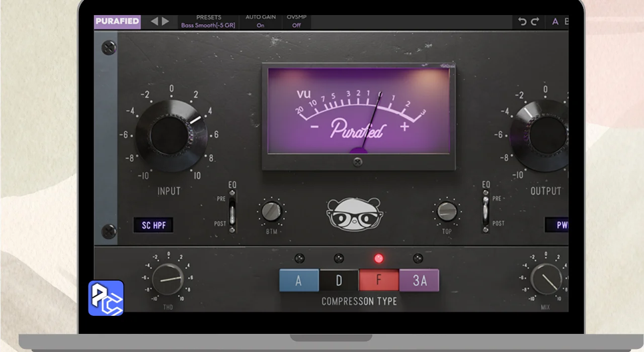Open the Bass Smooth presets dropdown
644x352 pixels.
point(208,22)
